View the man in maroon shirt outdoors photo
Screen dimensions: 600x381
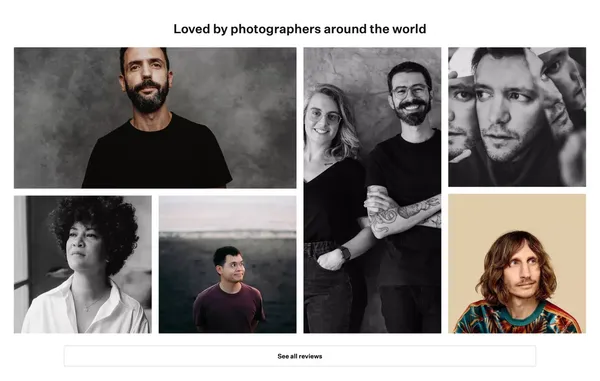[227, 264]
